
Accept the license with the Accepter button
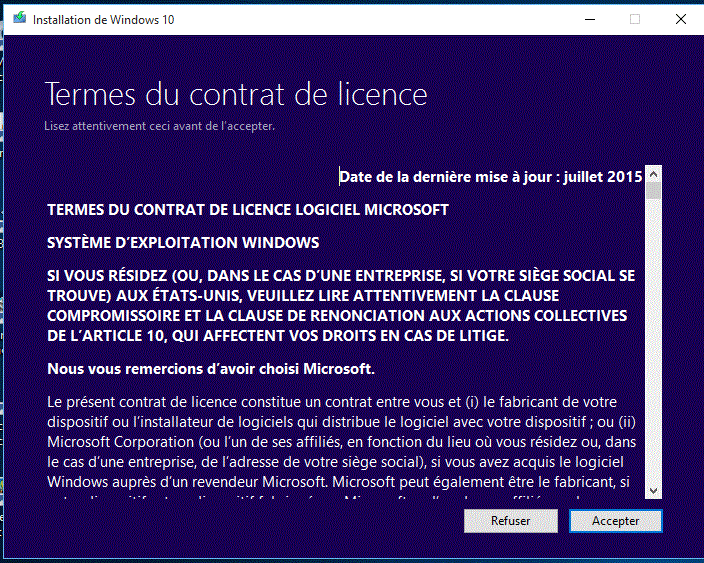tap(616, 521)
